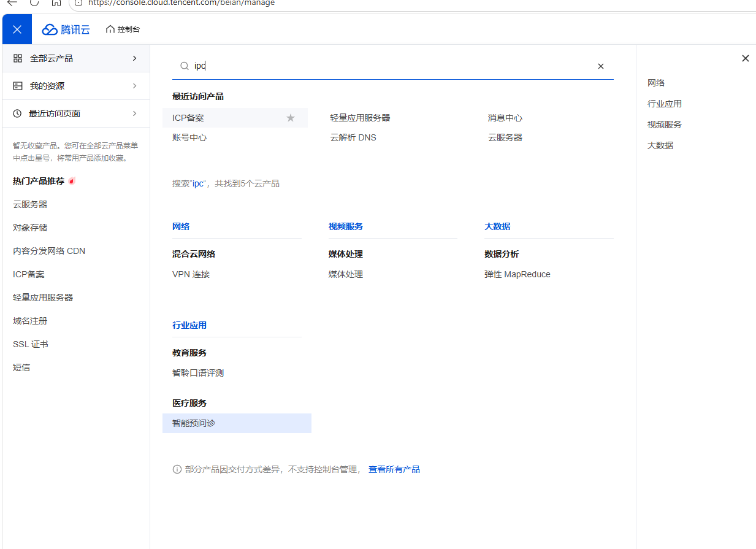This screenshot has width=756, height=549.
Task: Open the 媒体处理 product link
Action: 346,274
